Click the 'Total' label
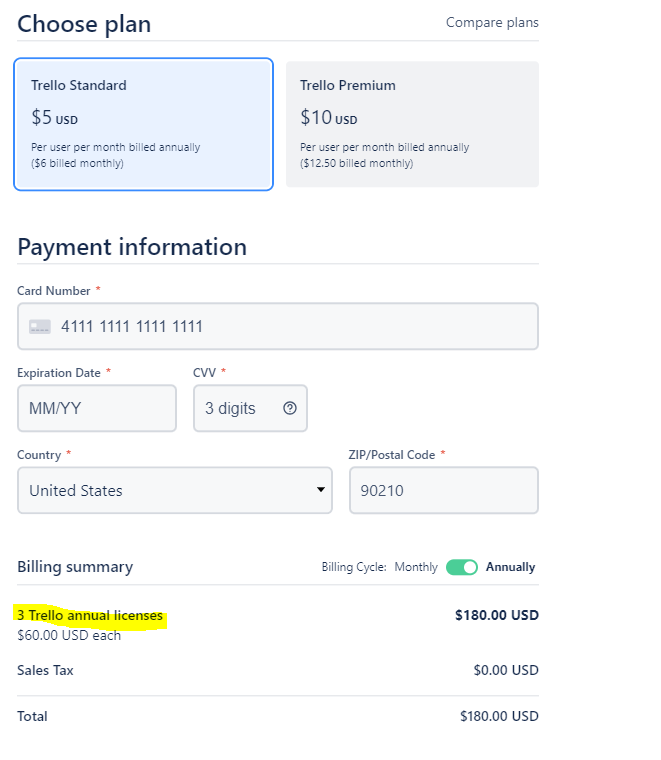661x760 pixels. point(32,716)
